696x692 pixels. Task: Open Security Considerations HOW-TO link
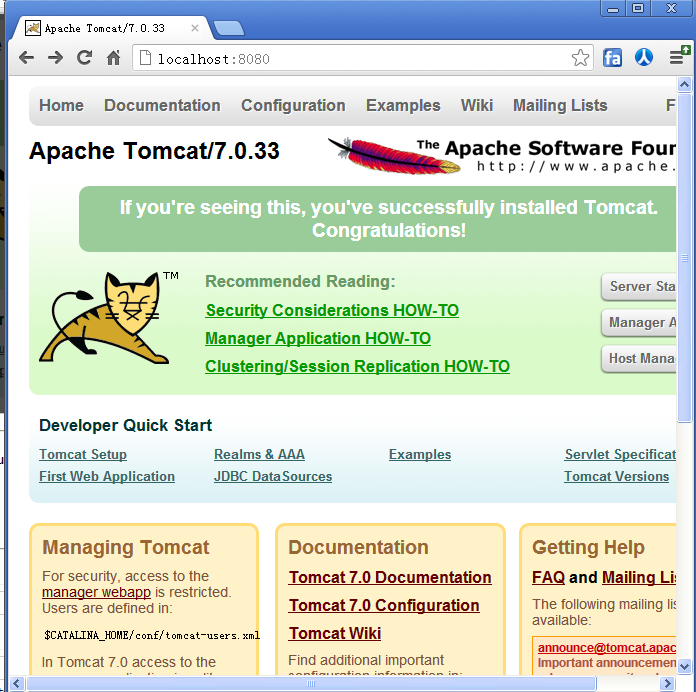point(332,310)
